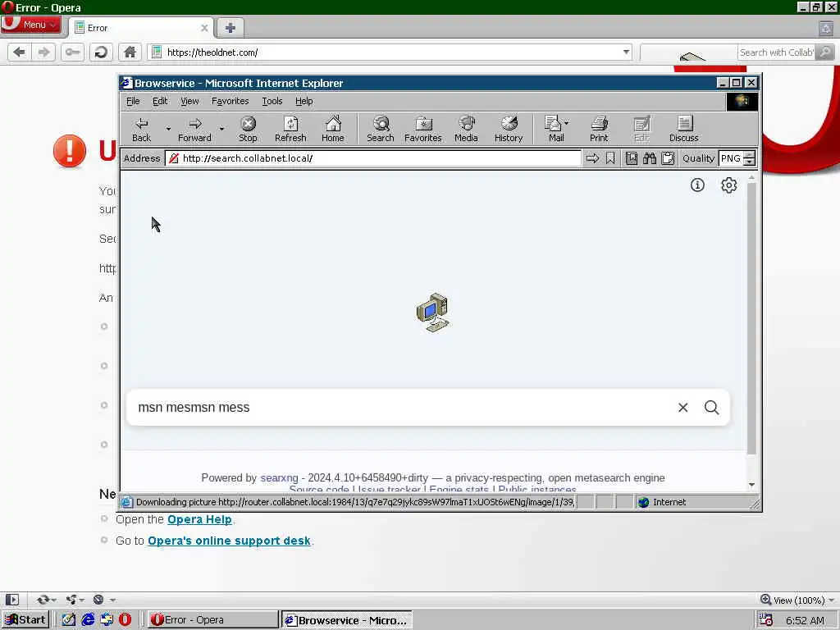Go Home in Internet Explorer toolbar
Screen dimensions: 840x630
333,129
